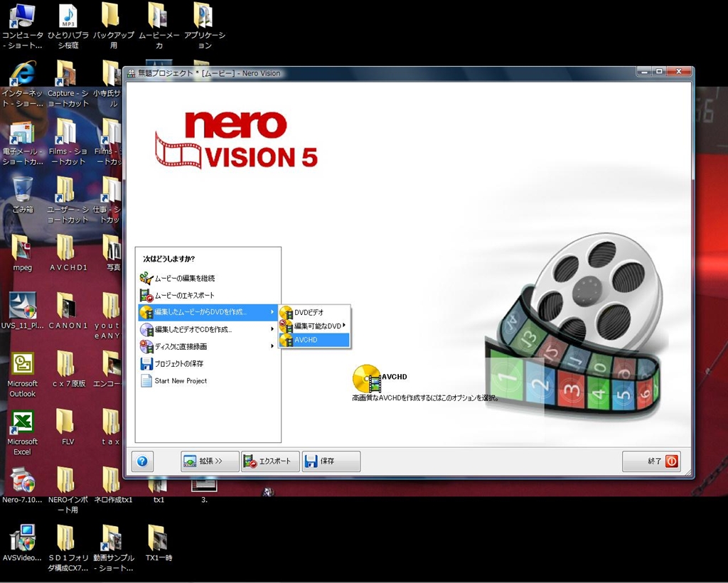Select 編集したムービーからDVDを作成 entry
The width and height of the screenshot is (728, 583).
208,312
